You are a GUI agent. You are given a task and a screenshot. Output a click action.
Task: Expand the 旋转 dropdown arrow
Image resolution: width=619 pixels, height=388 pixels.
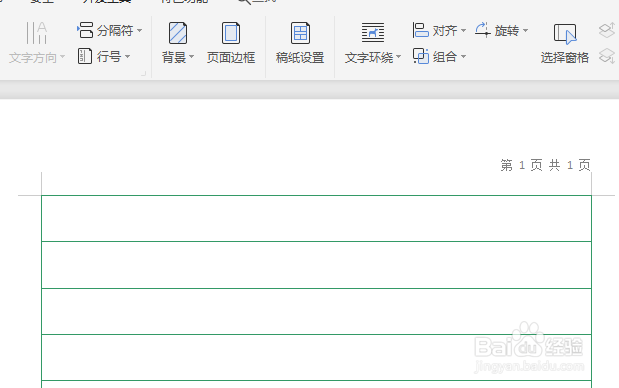click(x=525, y=30)
